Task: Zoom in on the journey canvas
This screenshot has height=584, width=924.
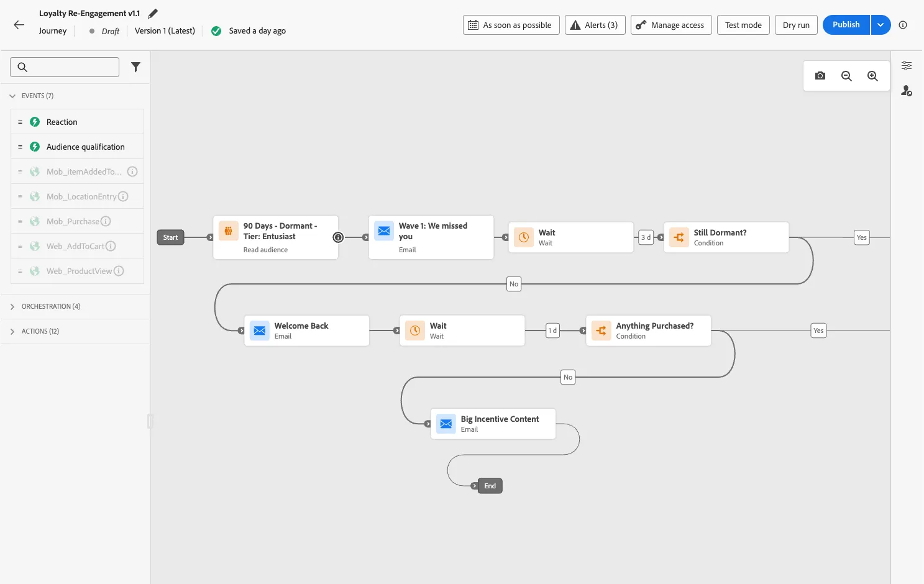Action: click(872, 76)
